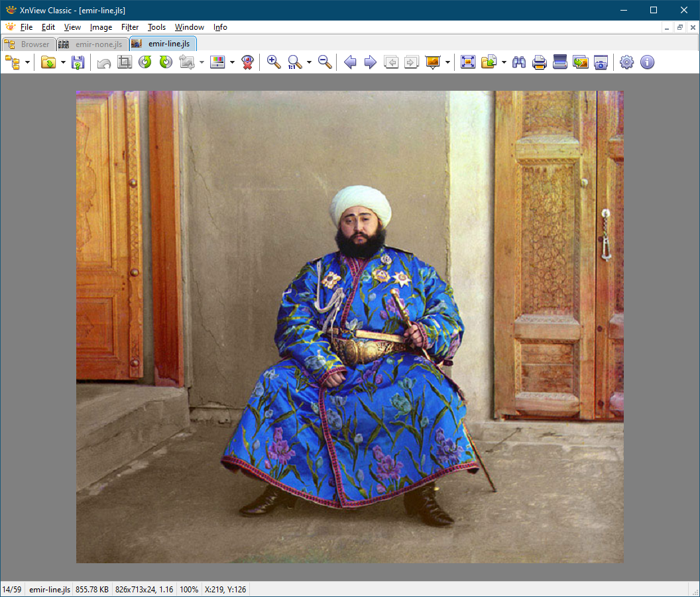Open the 1:1 zoom dropdown arrow
The image size is (700, 597).
click(309, 62)
